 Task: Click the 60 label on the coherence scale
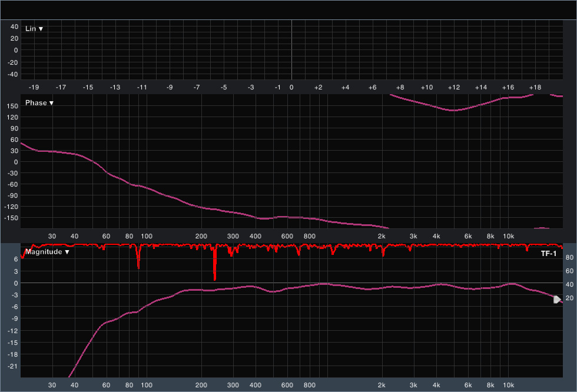click(x=570, y=271)
